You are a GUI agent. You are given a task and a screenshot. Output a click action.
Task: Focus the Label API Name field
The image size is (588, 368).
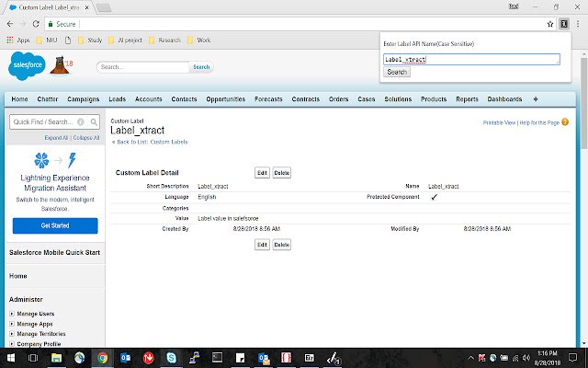point(471,59)
